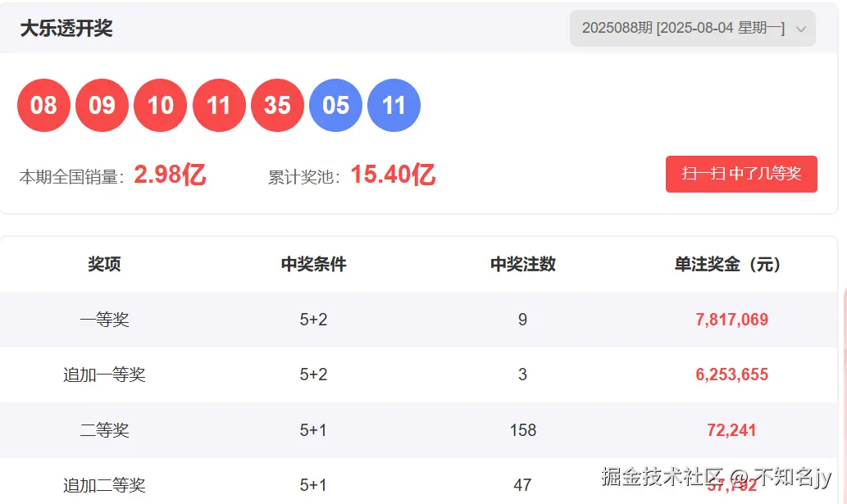This screenshot has height=504, width=847.
Task: Click the red 72,241 second prize amount
Action: [x=731, y=429]
